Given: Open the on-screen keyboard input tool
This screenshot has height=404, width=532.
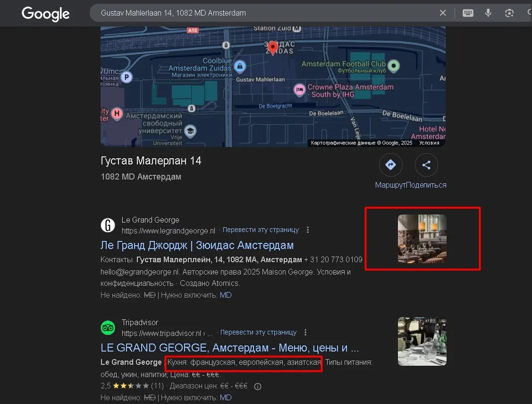Looking at the screenshot, I should 468,13.
